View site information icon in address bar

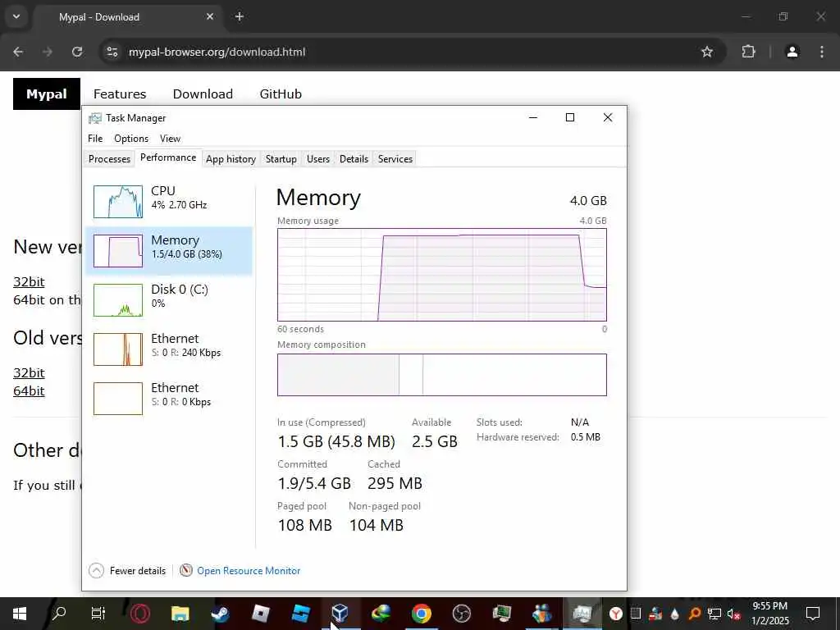[x=112, y=52]
